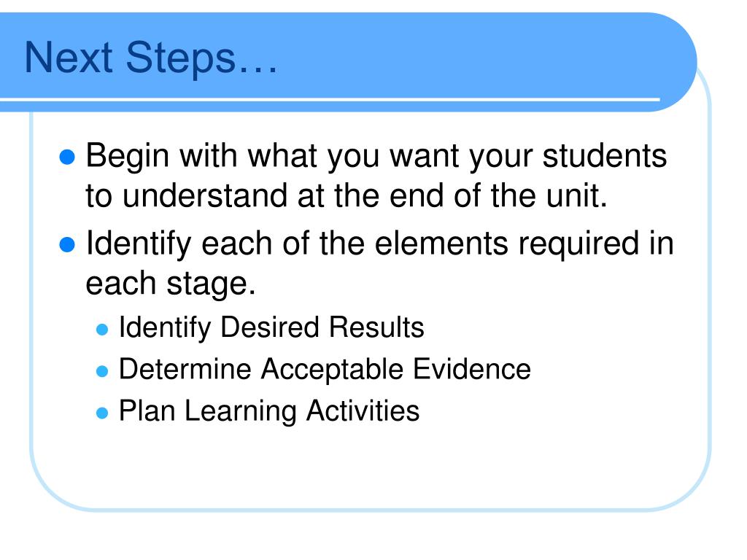Click the small bullet before "Plan Learning Activities"
Image resolution: width=747 pixels, height=560 pixels.
point(102,413)
